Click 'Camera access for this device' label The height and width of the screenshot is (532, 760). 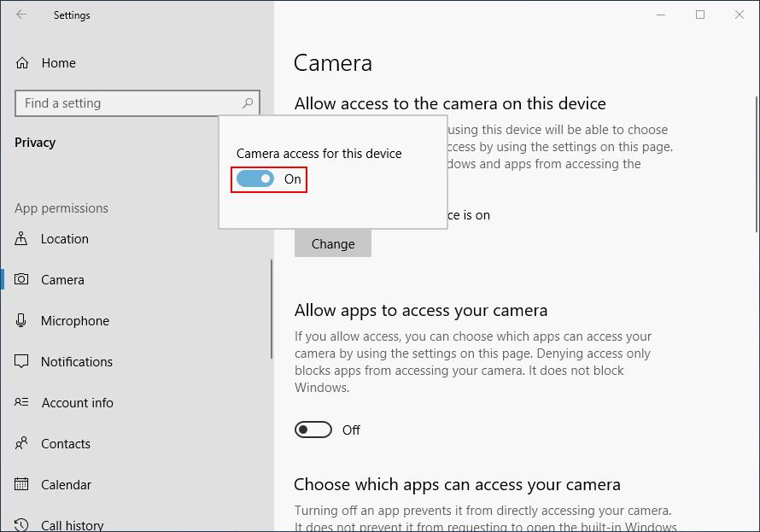click(319, 154)
